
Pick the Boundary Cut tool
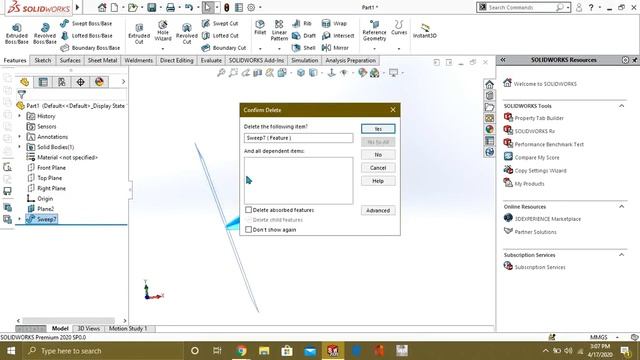[x=224, y=48]
